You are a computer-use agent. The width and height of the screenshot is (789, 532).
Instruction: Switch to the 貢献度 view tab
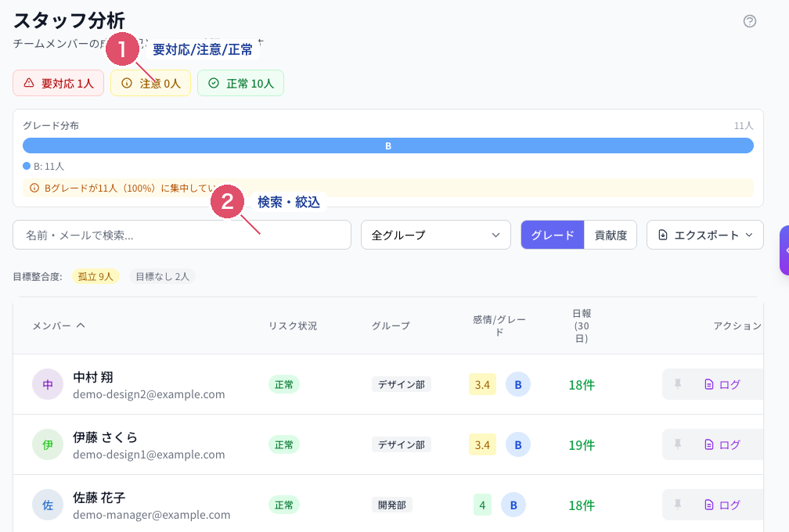tap(611, 235)
